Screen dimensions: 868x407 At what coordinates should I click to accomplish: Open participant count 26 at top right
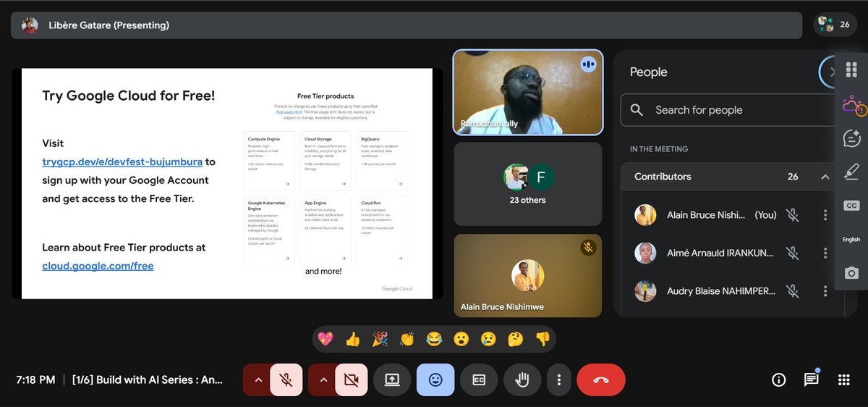tap(834, 25)
